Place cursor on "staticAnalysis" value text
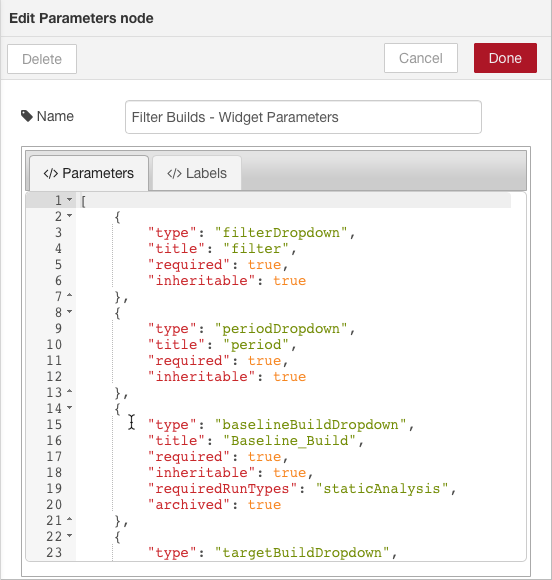Image resolution: width=552 pixels, height=580 pixels. (x=382, y=489)
